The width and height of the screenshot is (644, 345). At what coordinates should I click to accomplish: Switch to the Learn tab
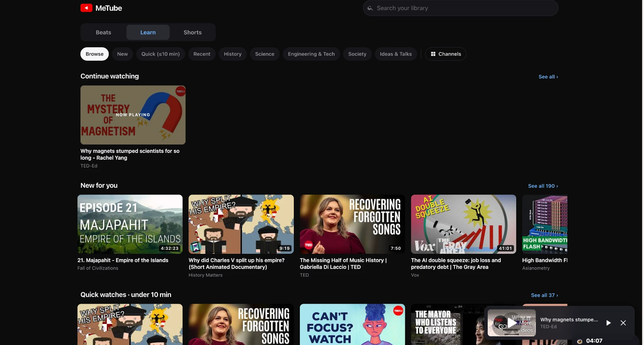pos(148,33)
